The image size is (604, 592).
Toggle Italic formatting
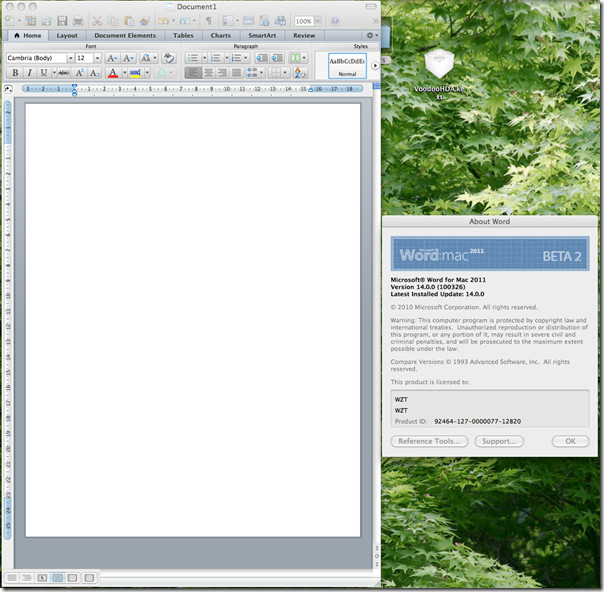point(29,72)
